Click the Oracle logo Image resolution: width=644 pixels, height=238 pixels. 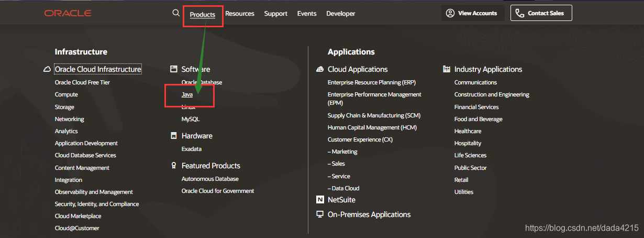click(x=68, y=13)
